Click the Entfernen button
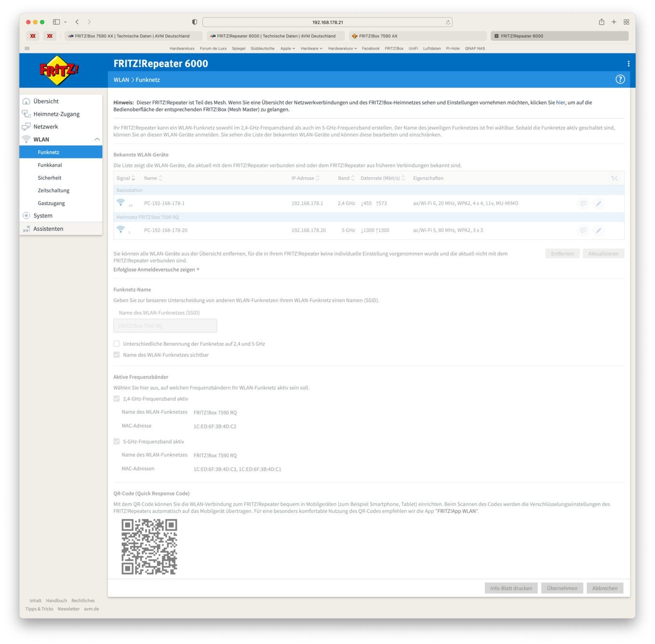The width and height of the screenshot is (655, 644). (x=562, y=254)
